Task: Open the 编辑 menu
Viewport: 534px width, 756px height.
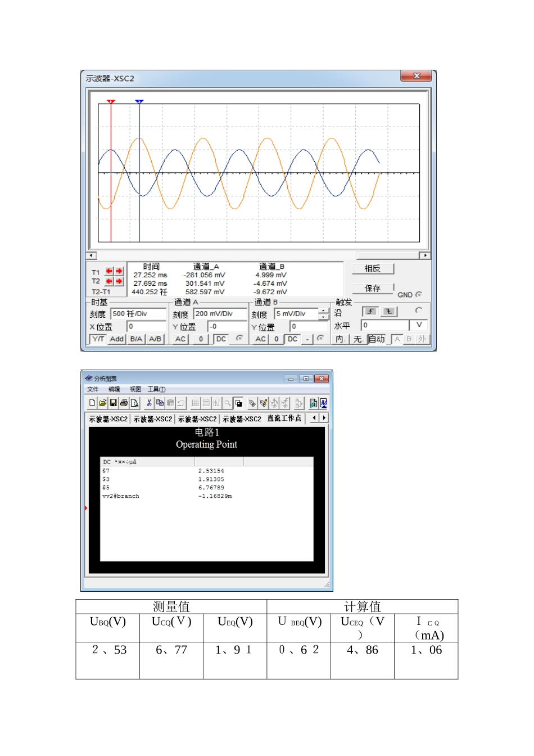Action: [x=114, y=389]
